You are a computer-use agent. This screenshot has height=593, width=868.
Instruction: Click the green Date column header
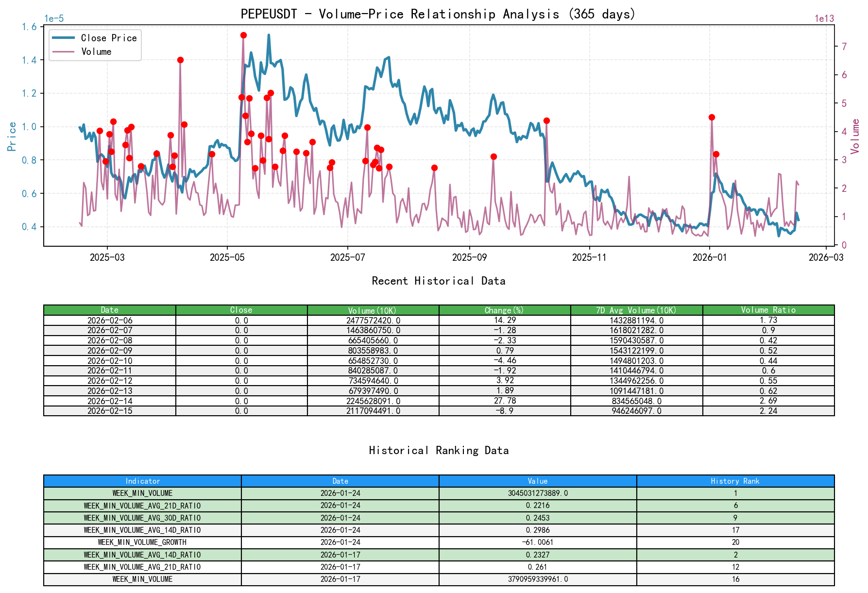[x=110, y=309]
